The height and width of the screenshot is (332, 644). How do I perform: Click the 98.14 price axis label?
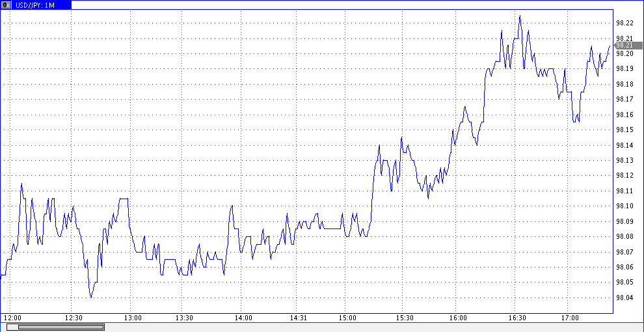pos(624,145)
